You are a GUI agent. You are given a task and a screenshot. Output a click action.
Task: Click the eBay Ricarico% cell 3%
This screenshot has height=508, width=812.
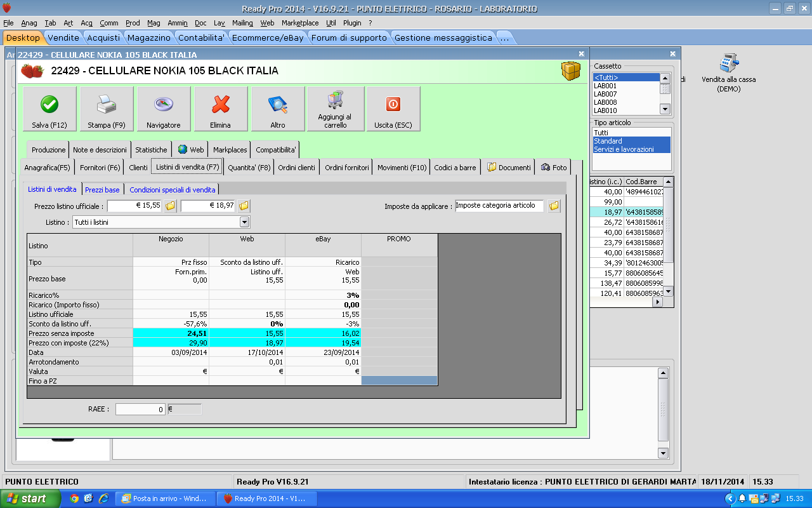[x=323, y=295]
